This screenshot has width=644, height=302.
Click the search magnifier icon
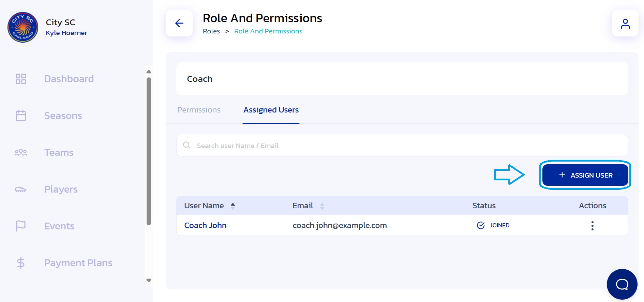click(x=186, y=145)
